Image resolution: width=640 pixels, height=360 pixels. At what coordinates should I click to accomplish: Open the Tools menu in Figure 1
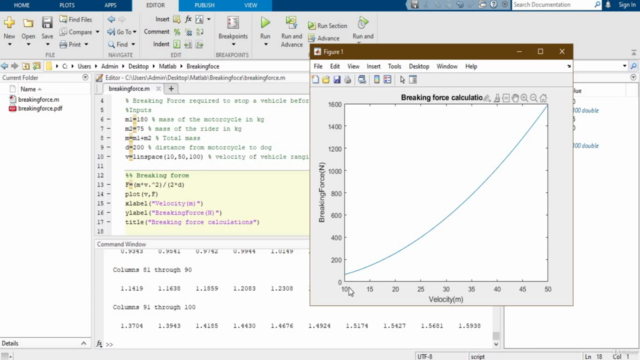click(394, 66)
